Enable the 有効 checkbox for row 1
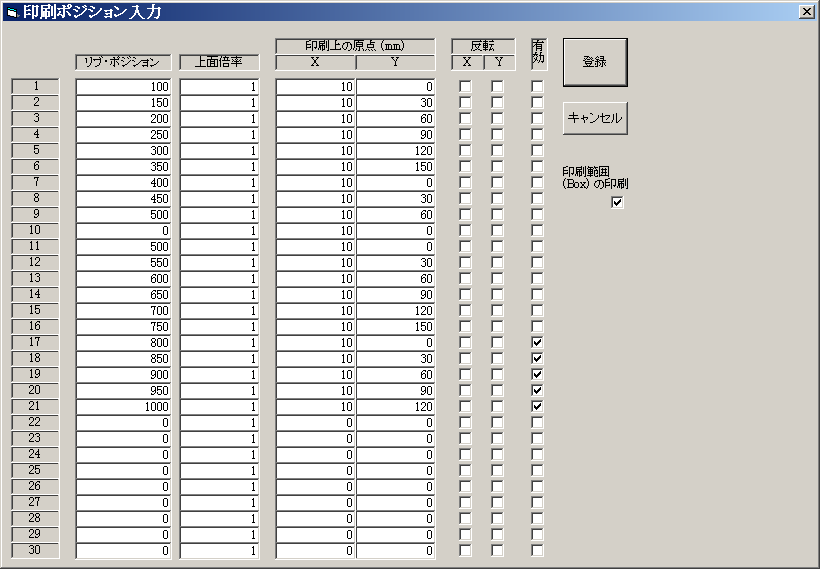Screen dimensions: 820x569 point(537,86)
